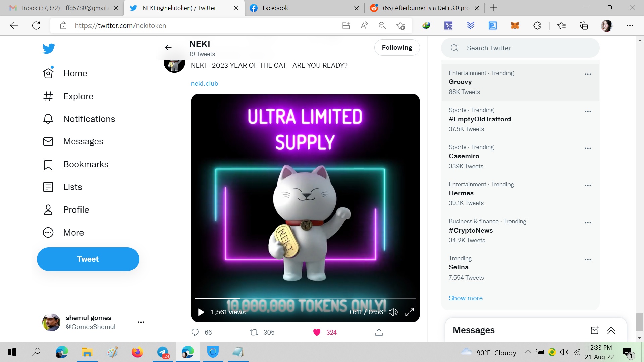The height and width of the screenshot is (362, 644).
Task: Open File Explorer from the taskbar
Action: 87,352
